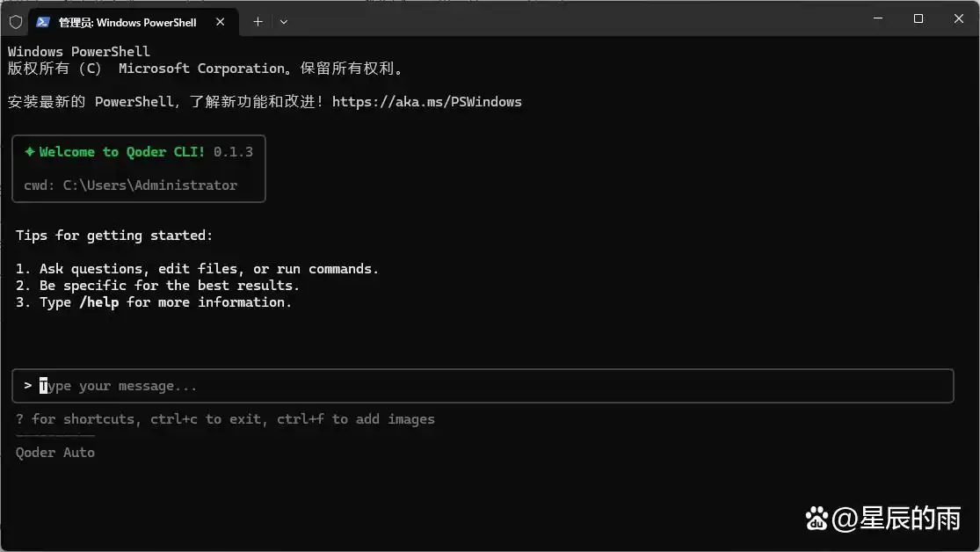Click the cwd path C:\Users\Administrator
The width and height of the screenshot is (980, 552).
149,185
